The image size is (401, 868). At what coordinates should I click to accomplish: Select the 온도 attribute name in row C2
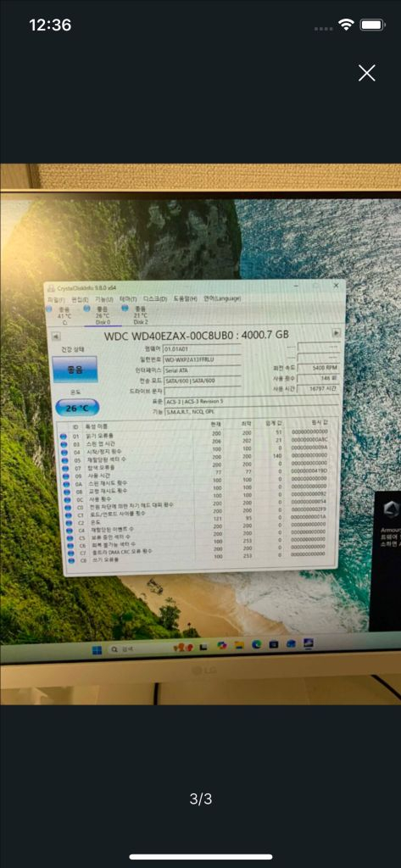[x=94, y=521]
